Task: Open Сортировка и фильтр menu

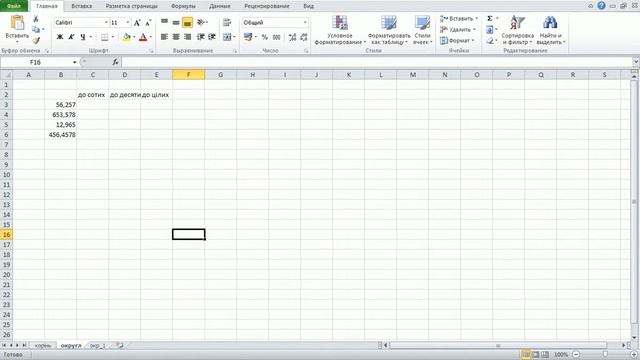Action: 518,30
